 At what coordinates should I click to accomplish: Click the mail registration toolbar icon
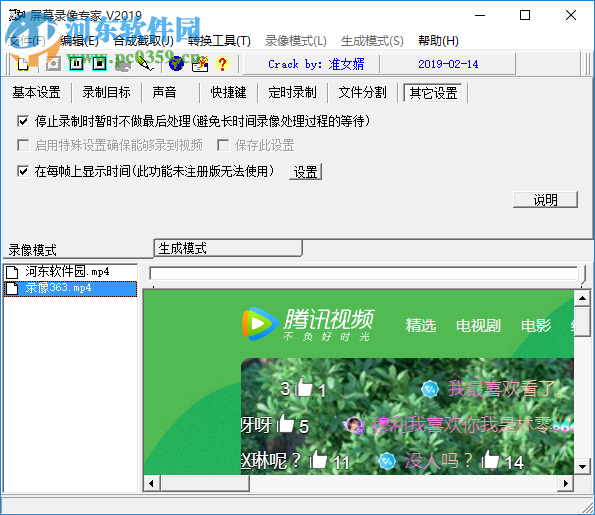(200, 64)
